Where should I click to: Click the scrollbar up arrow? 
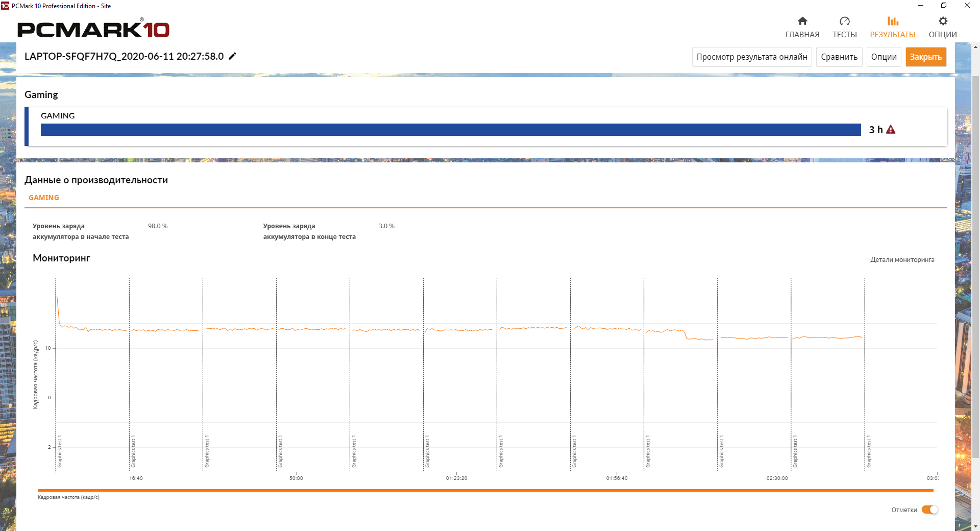pos(975,47)
